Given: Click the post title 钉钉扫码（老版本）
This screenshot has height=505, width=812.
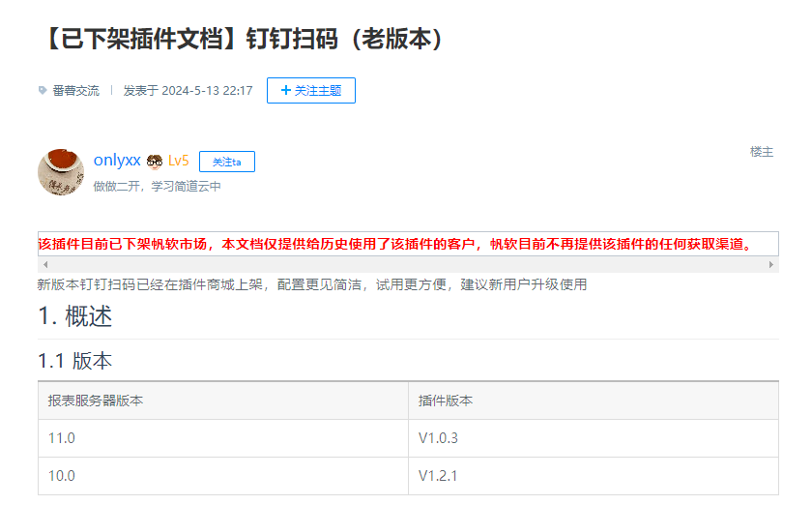Looking at the screenshot, I should (x=245, y=39).
